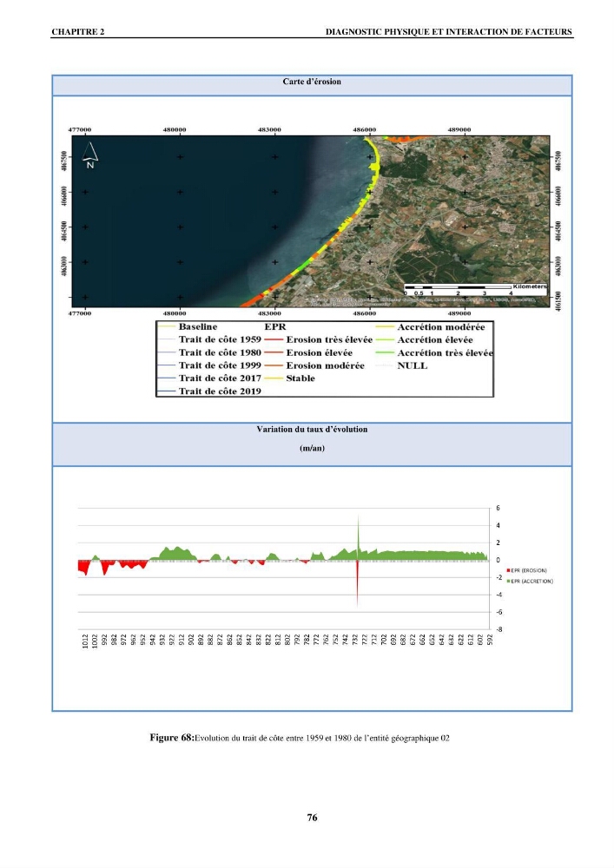
Task: Click 'Accrétion modérée' legend label
Action: click(x=441, y=327)
